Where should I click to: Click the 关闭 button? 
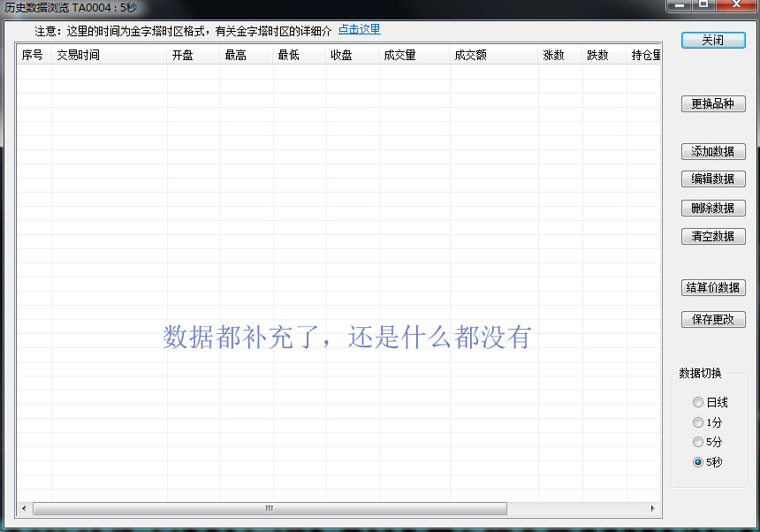(x=713, y=41)
